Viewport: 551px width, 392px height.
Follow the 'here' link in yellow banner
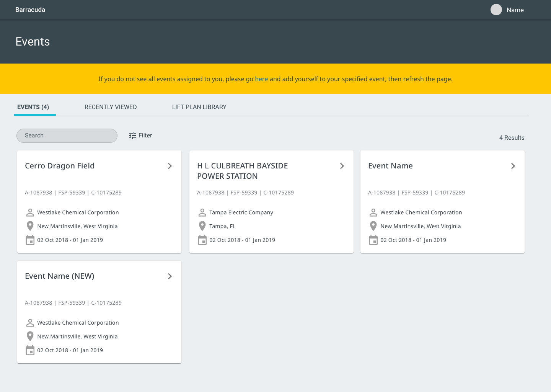(261, 79)
